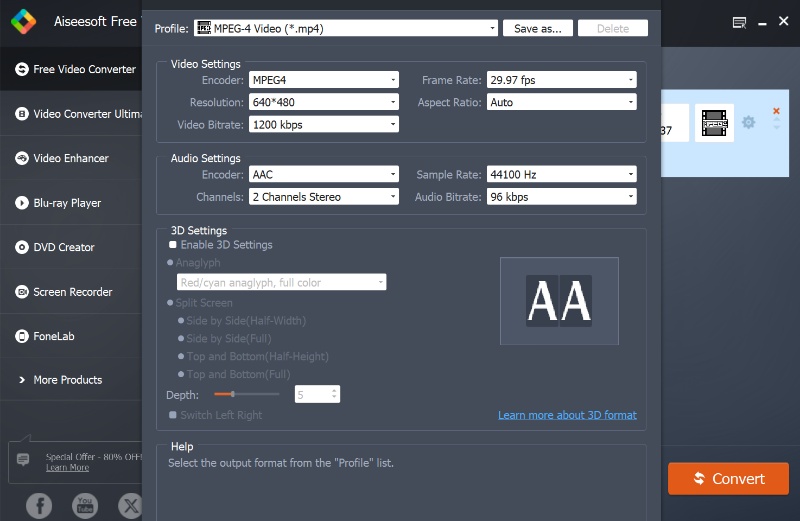Viewport: 800px width, 521px height.
Task: Open the X (Twitter) social icon
Action: (130, 506)
